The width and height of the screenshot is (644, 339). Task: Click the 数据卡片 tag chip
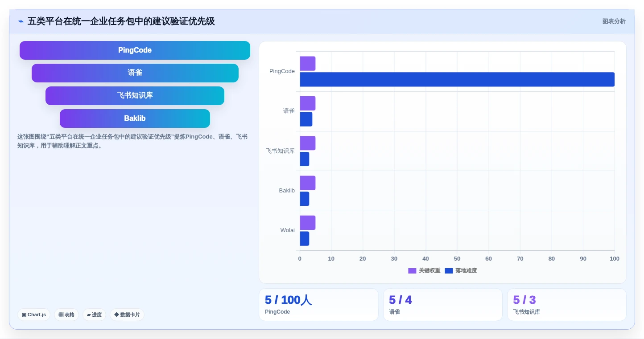tap(127, 314)
